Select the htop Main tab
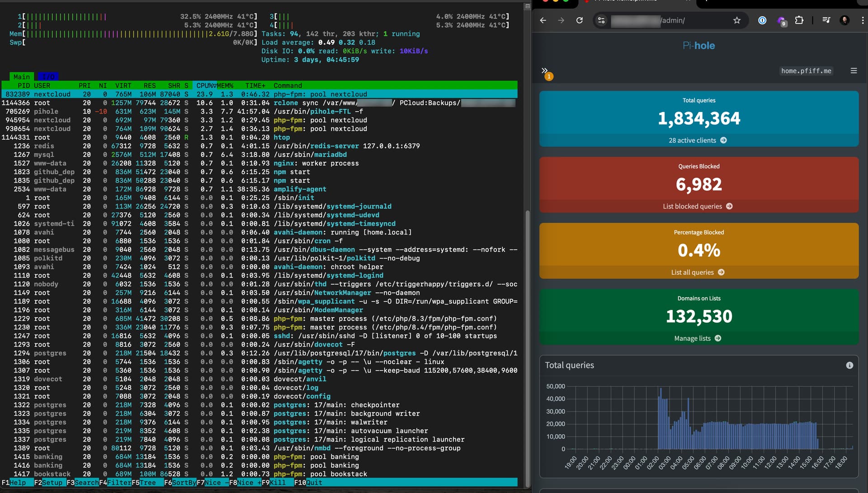 (x=21, y=77)
